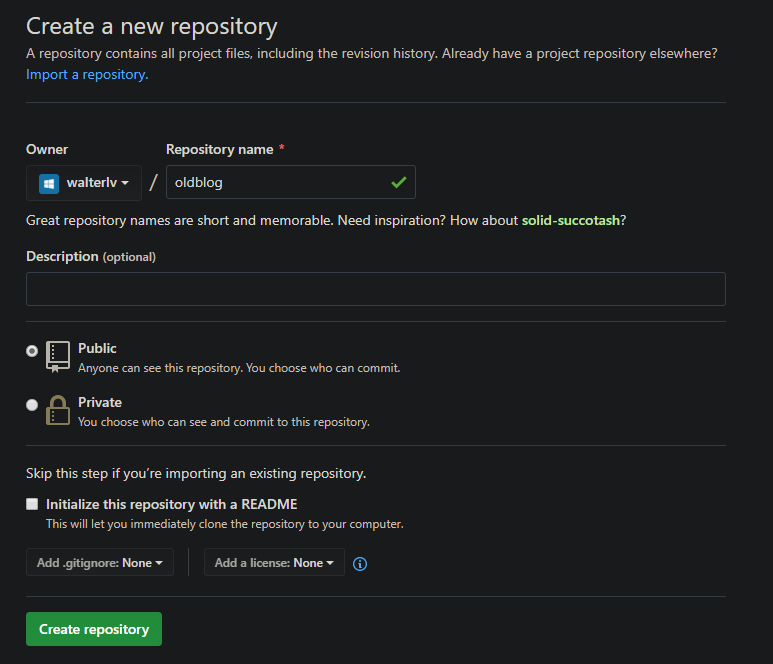Click 'This will let you immediately clone' text
Viewport: 773px width, 664px height.
click(x=225, y=524)
